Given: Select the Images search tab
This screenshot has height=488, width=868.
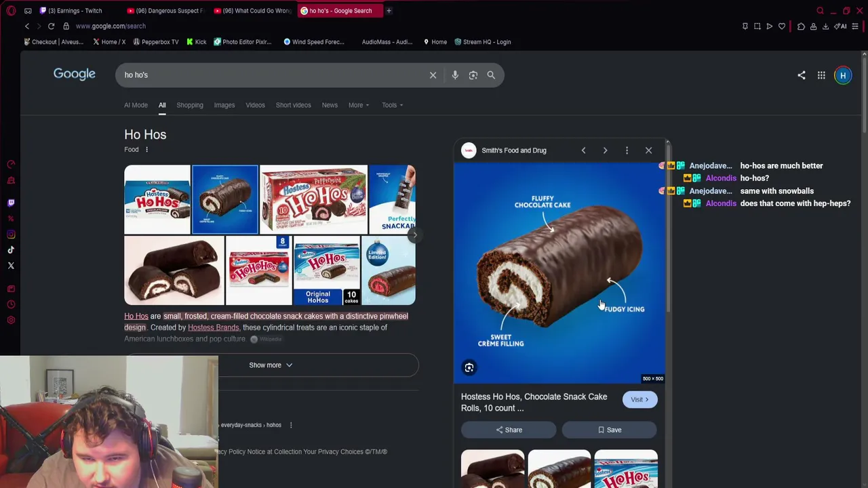Looking at the screenshot, I should (x=224, y=105).
